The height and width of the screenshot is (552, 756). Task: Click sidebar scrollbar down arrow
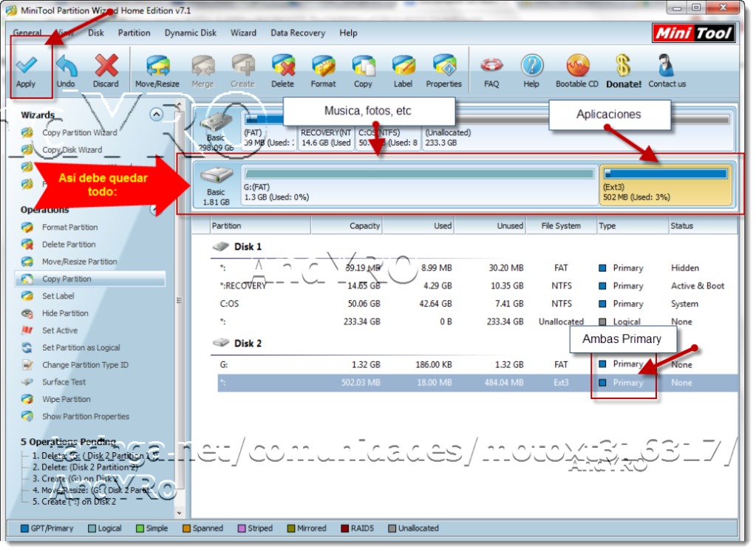(179, 514)
